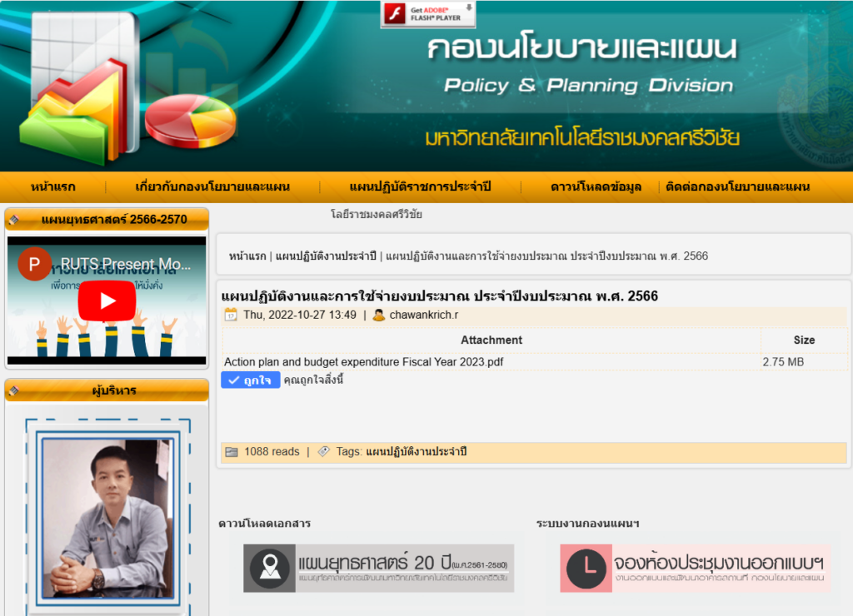The width and height of the screenshot is (853, 616).
Task: Expand the แผนปฏิบัติราชการประจำปี menu
Action: (x=420, y=186)
